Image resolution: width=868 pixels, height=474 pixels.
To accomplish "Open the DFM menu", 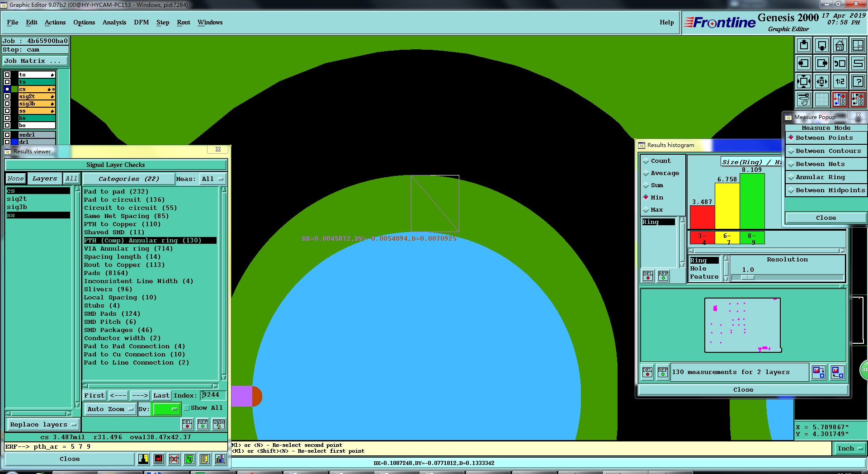I will point(142,22).
